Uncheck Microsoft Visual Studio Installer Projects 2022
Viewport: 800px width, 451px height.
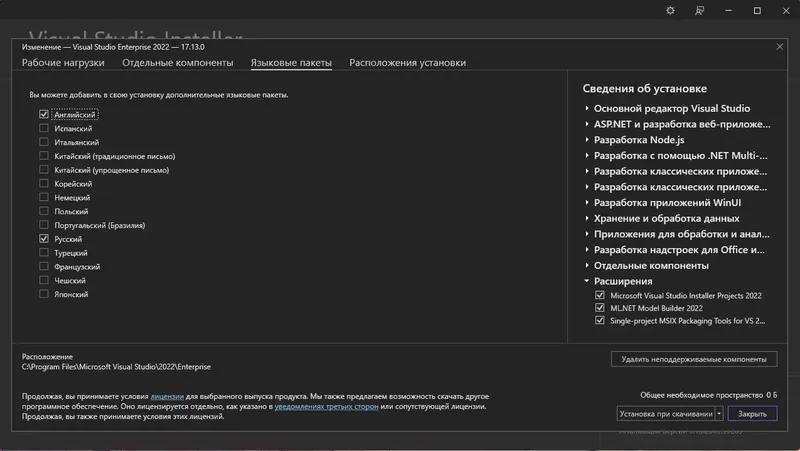pyautogui.click(x=600, y=296)
